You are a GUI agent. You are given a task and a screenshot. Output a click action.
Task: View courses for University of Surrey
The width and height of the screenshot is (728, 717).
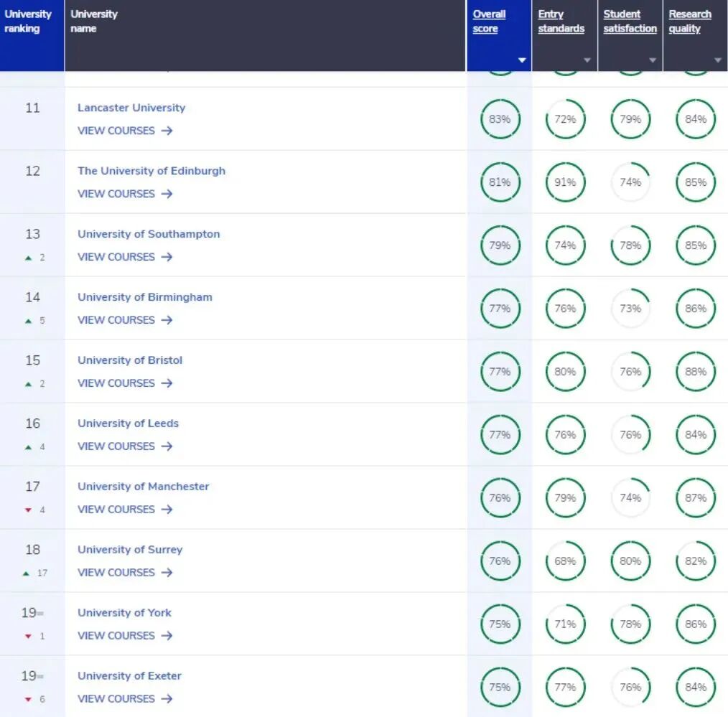pyautogui.click(x=125, y=573)
